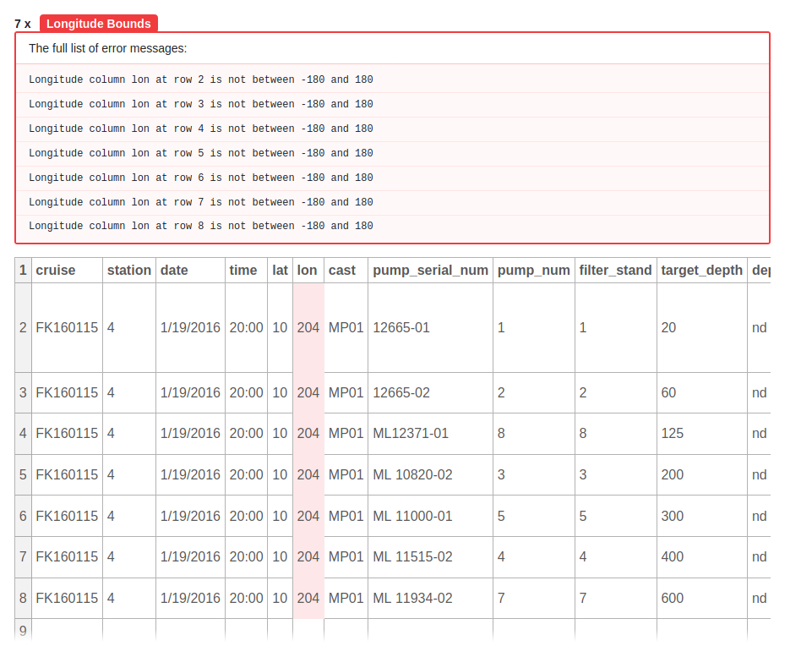Select the row 4 longitude error message

click(392, 128)
